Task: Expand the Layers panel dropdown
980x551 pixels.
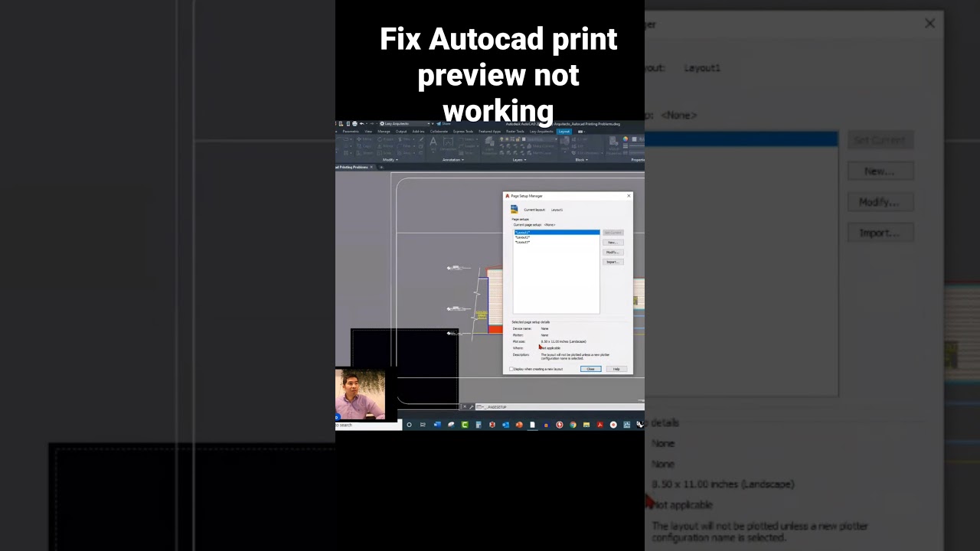Action: click(519, 160)
